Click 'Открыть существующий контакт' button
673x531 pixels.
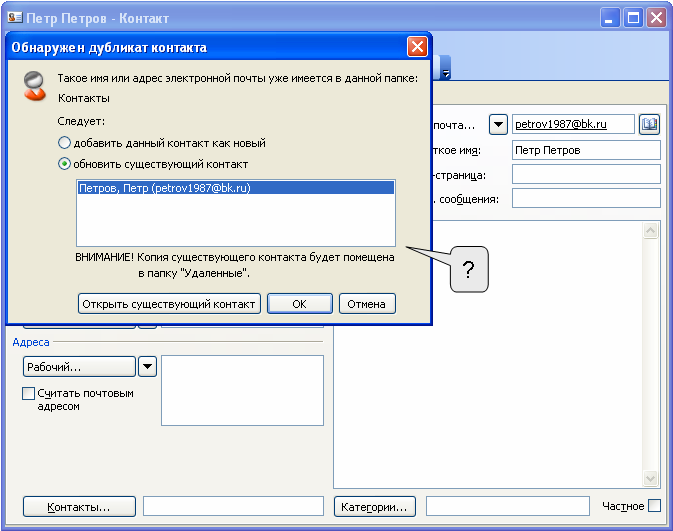point(169,304)
